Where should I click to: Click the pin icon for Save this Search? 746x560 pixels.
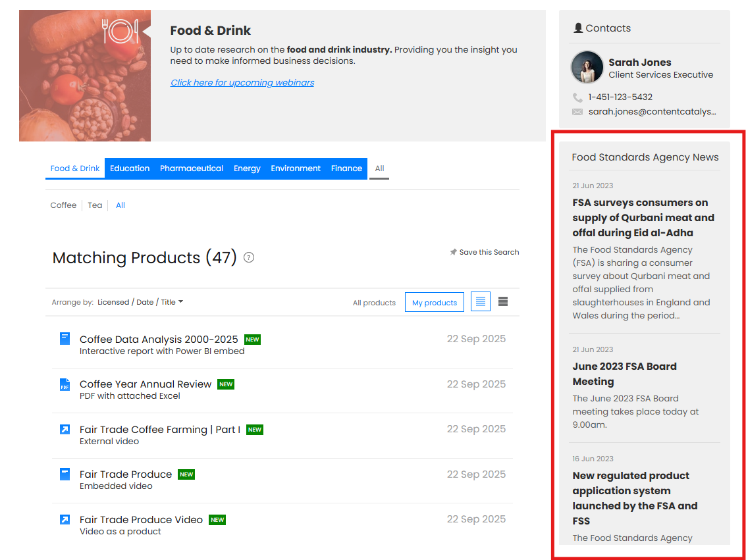[453, 252]
